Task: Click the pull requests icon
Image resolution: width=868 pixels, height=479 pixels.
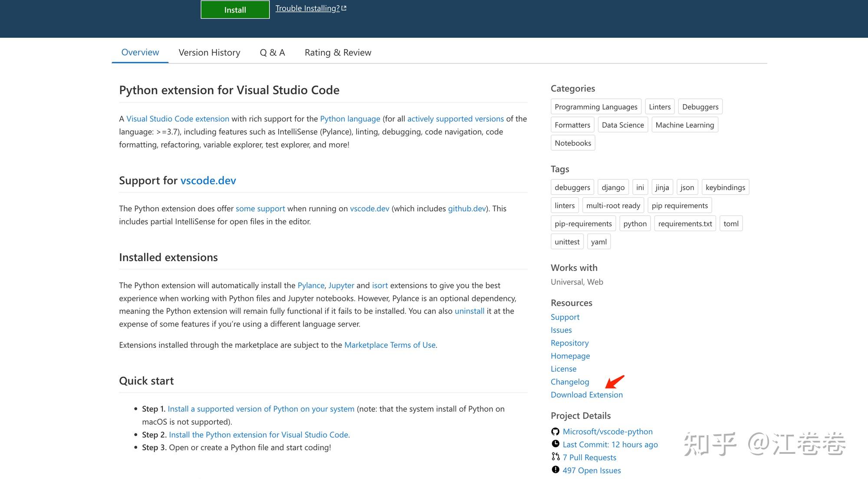Action: click(555, 457)
